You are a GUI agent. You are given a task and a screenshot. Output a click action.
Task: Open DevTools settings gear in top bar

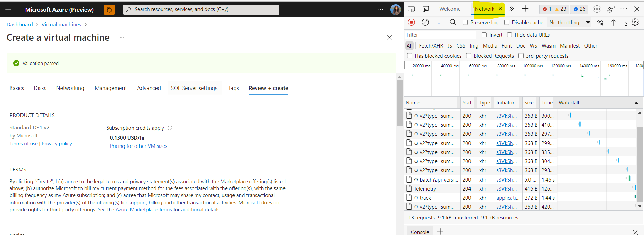pos(597,9)
